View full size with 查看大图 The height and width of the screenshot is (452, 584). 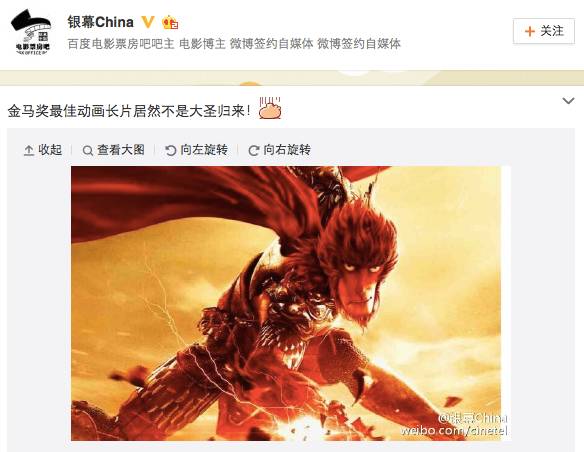(x=114, y=150)
